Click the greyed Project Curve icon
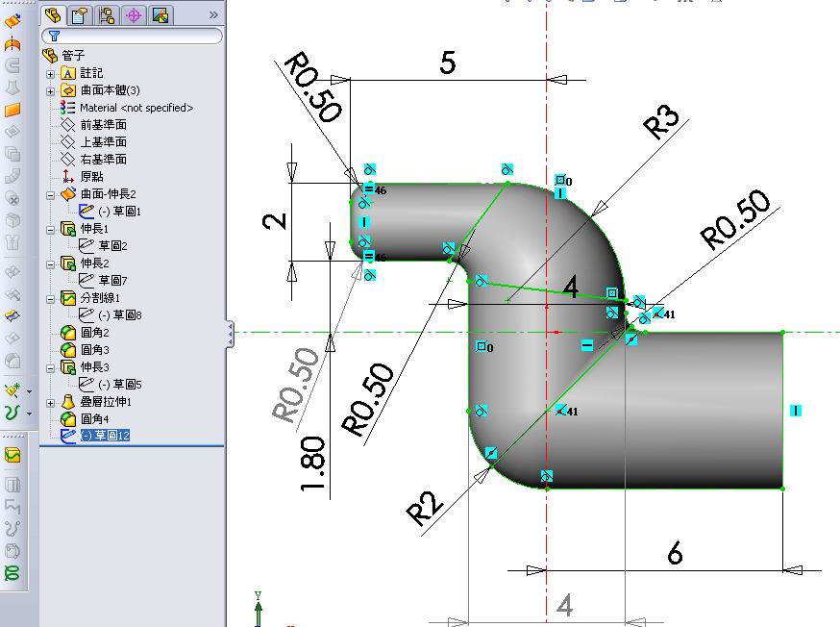Image resolution: width=840 pixels, height=627 pixels. click(12, 485)
